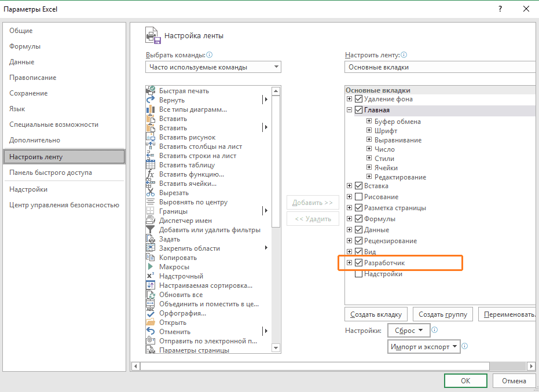This screenshot has width=539, height=392.
Task: Click the Создать вкладку button
Action: click(376, 314)
